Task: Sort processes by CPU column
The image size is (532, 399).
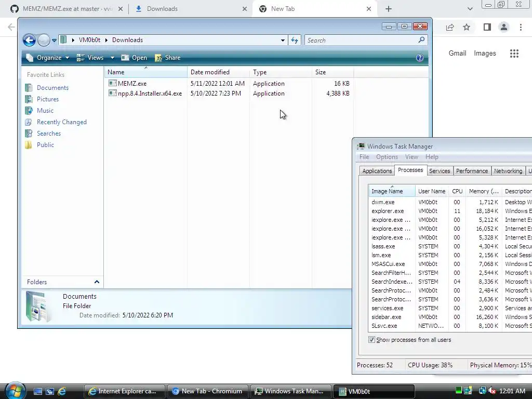Action: pyautogui.click(x=457, y=191)
